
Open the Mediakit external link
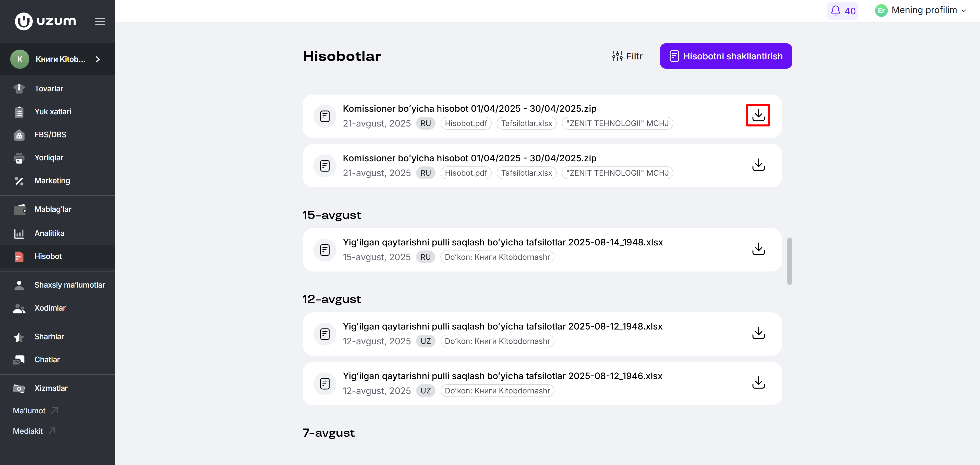click(x=34, y=431)
